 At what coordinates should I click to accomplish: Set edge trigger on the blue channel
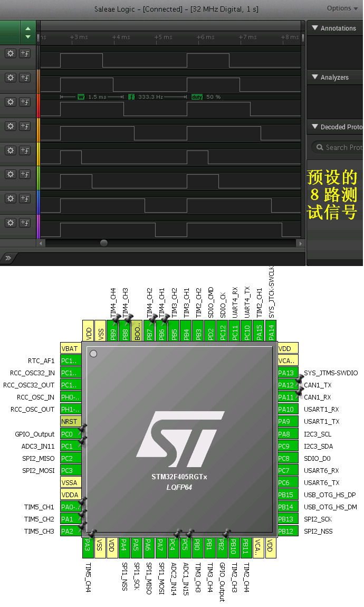[25, 198]
